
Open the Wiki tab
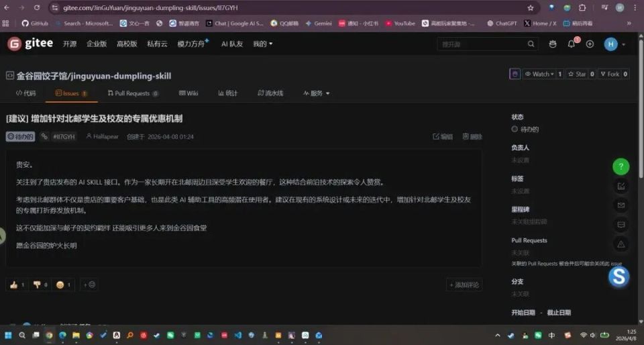(189, 93)
